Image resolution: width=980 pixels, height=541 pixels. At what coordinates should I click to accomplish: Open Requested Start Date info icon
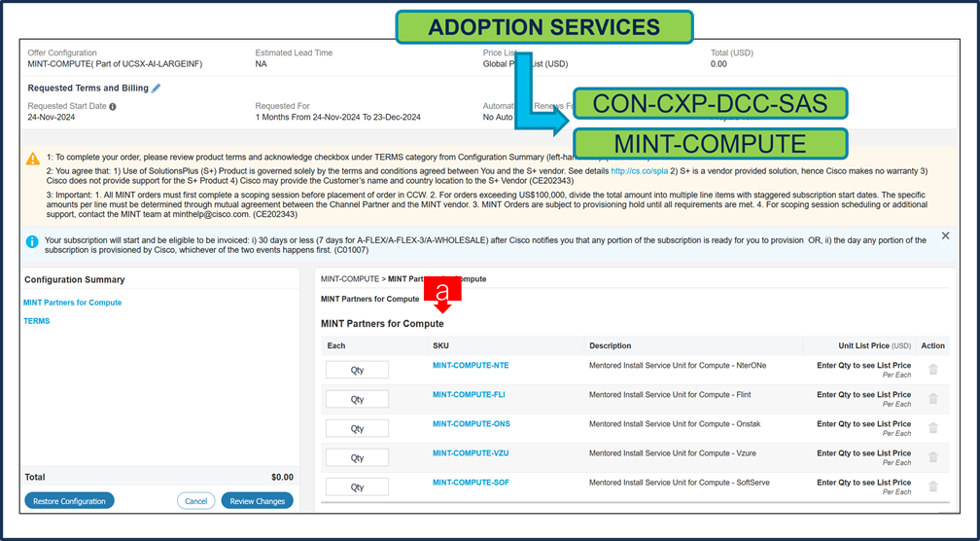pyautogui.click(x=113, y=106)
